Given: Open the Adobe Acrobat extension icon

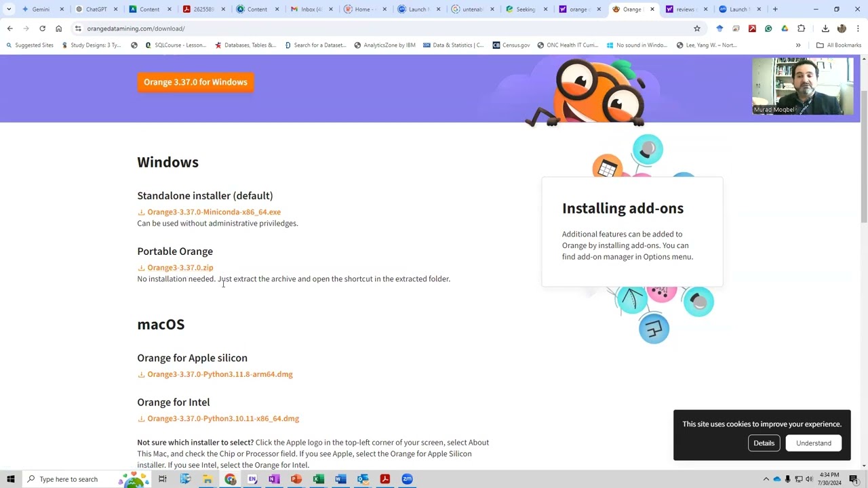Looking at the screenshot, I should 752,28.
